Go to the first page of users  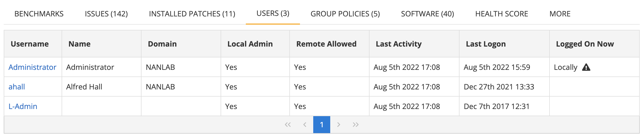pyautogui.click(x=288, y=125)
